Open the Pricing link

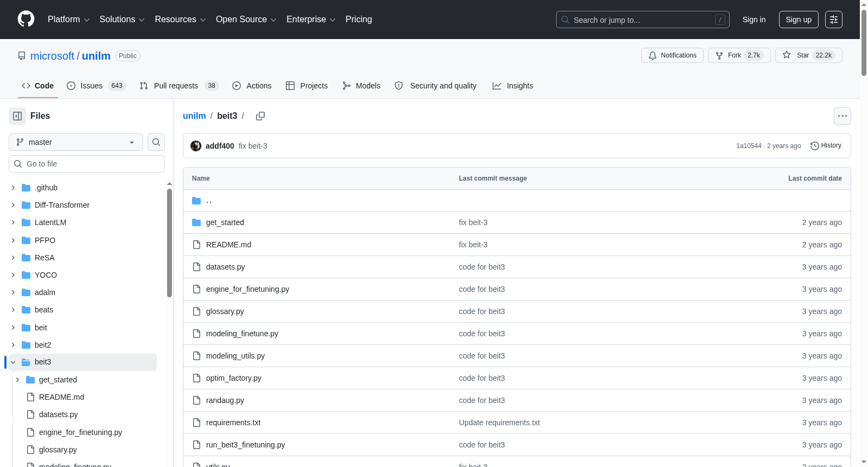point(359,20)
